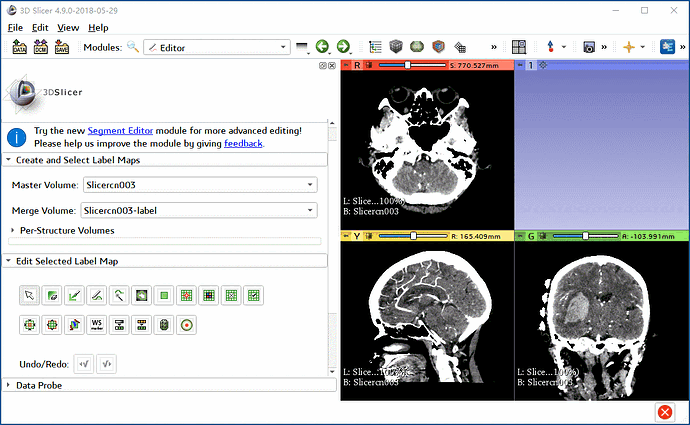The height and width of the screenshot is (425, 690).
Task: Select the Change Label effect tool
Action: 141,325
